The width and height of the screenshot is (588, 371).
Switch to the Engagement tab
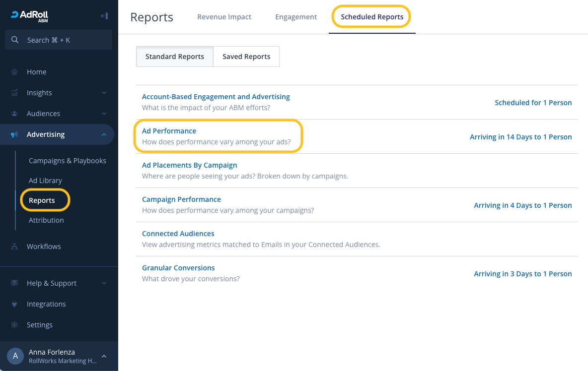(x=296, y=17)
